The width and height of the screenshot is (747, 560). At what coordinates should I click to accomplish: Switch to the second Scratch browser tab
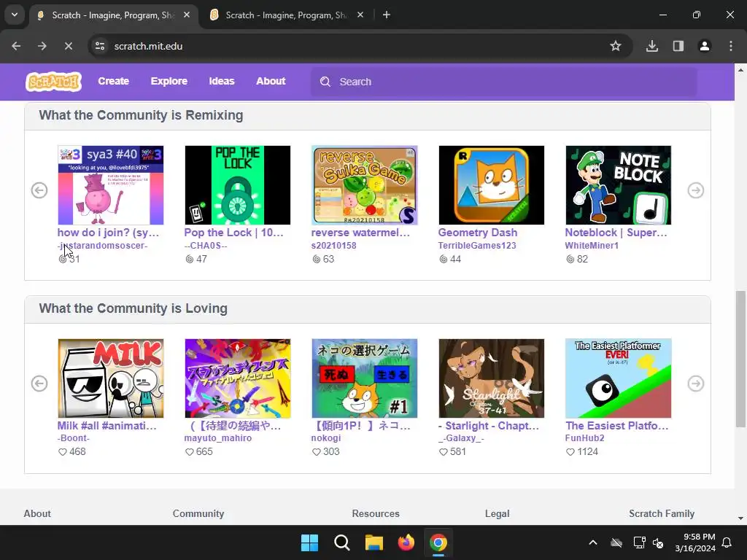[285, 15]
